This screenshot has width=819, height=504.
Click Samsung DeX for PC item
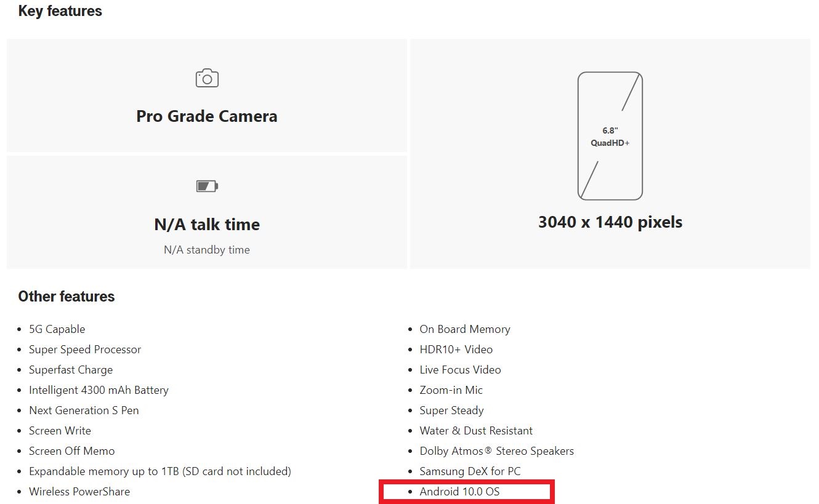(x=470, y=471)
